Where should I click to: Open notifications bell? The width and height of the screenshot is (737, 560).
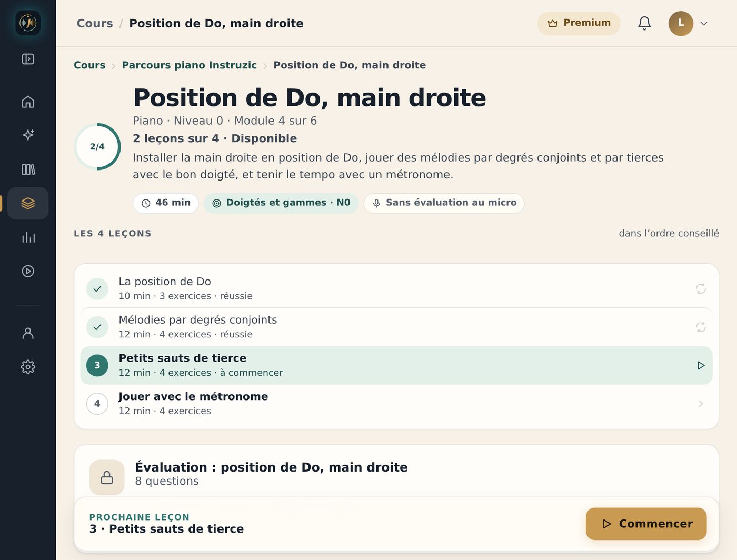[x=644, y=23]
